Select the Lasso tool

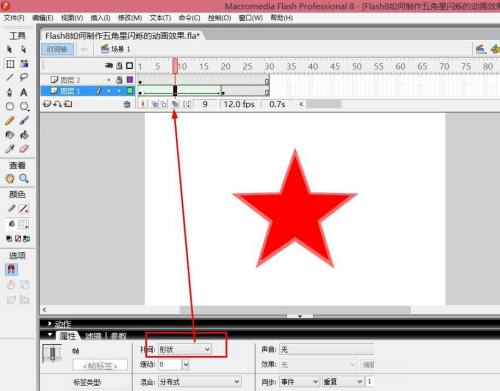24,78
